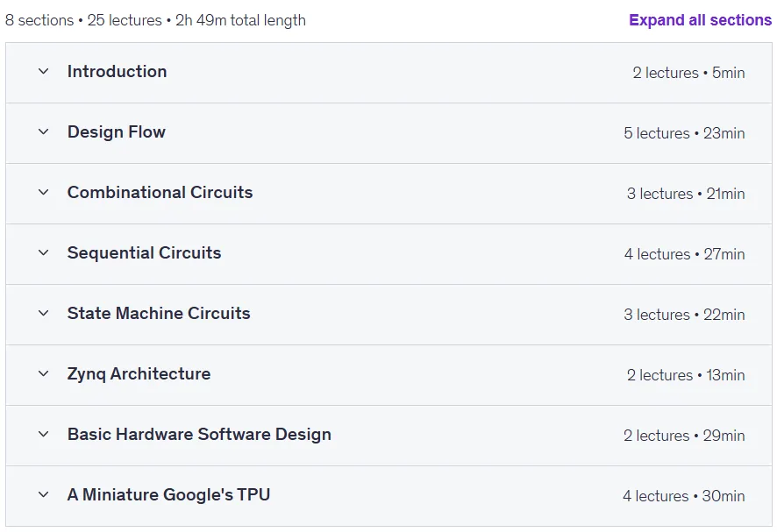Viewport: 777px width, 532px height.
Task: Expand the Combinational Circuits chevron
Action: (44, 192)
